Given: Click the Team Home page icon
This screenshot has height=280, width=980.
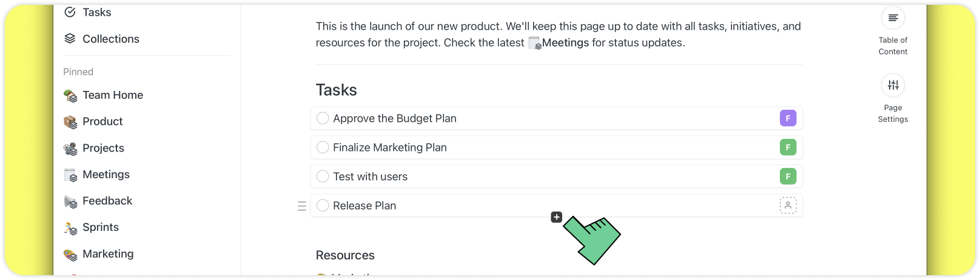Looking at the screenshot, I should pos(70,96).
